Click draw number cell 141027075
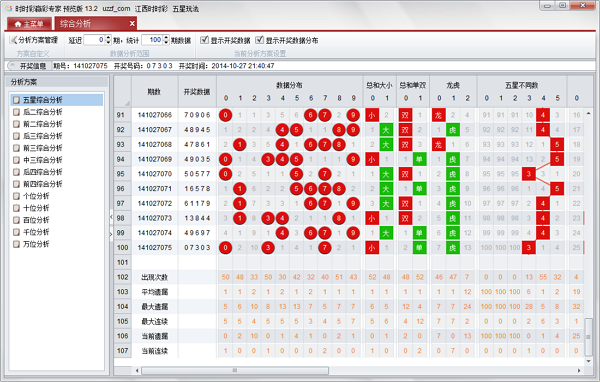The width and height of the screenshot is (600, 382). [x=155, y=248]
